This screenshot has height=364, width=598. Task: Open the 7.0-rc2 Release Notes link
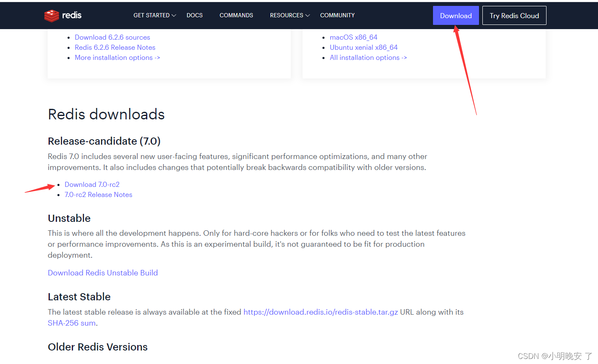[x=98, y=194]
